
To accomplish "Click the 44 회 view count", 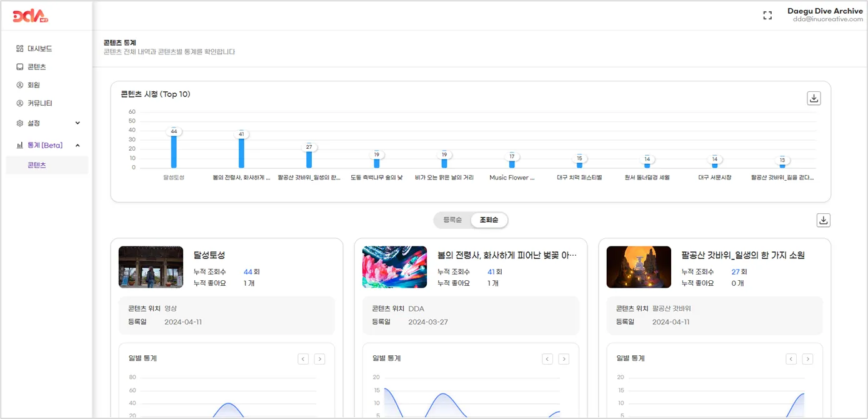I will coord(251,272).
